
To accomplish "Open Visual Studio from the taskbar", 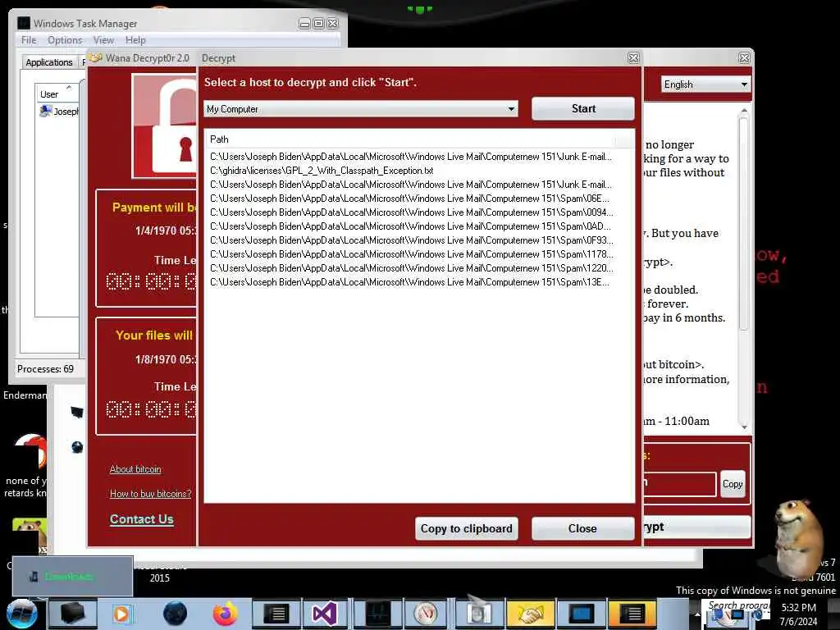I will pos(325,614).
